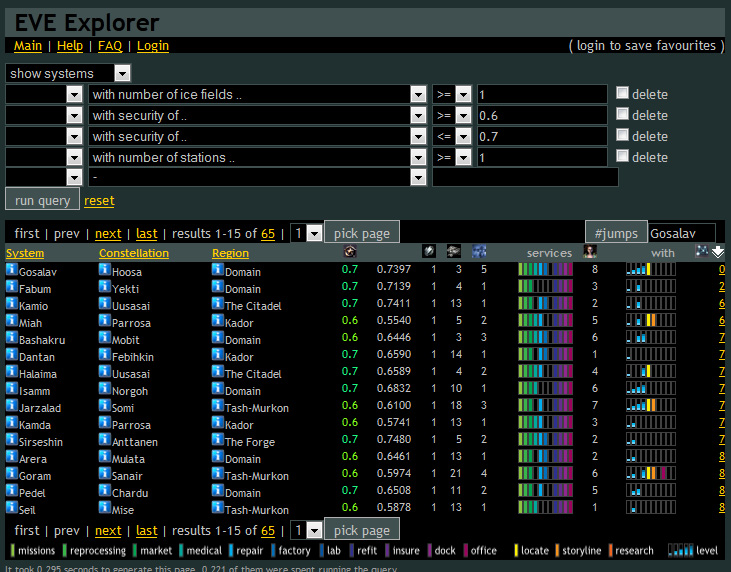Click the agent portrait column header icon
731x572 pixels.
point(590,252)
